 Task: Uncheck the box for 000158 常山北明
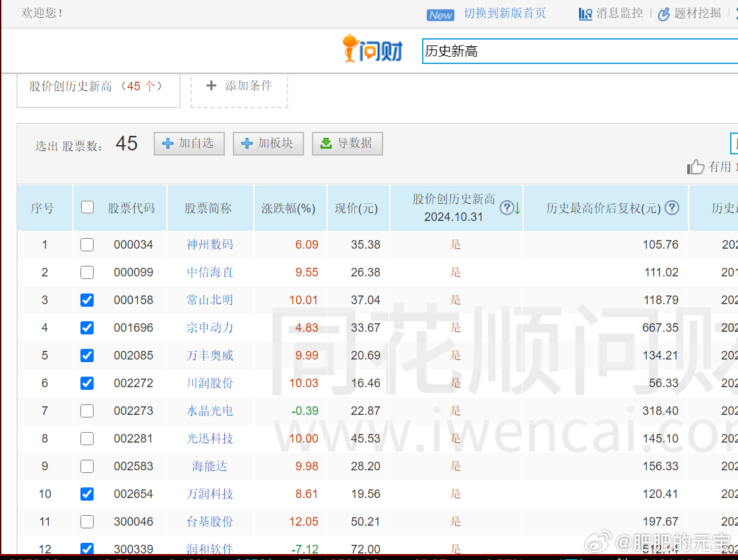point(87,300)
